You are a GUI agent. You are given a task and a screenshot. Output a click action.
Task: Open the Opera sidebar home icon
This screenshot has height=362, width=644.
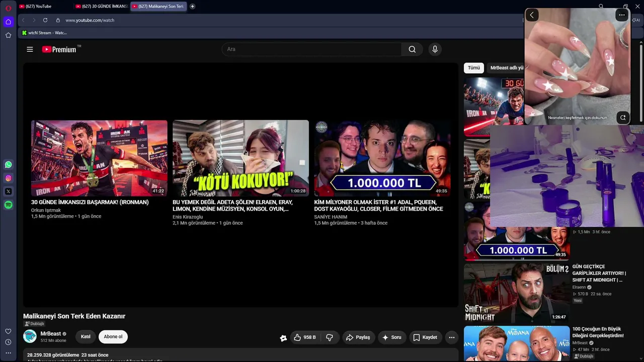pos(8,22)
